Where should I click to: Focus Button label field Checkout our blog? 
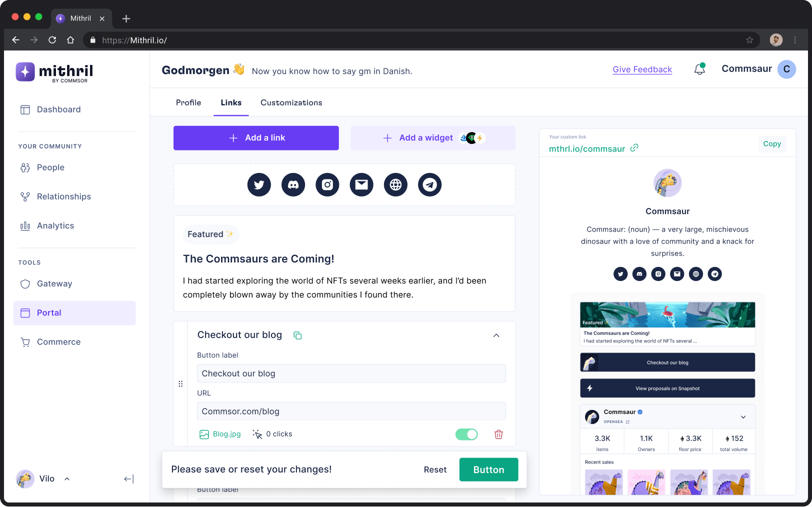[x=351, y=373]
